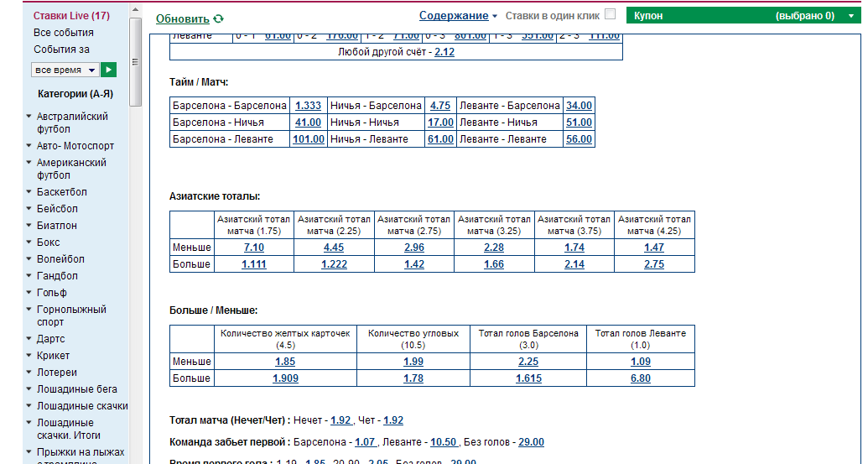Click odds 1.333 for Барселона - Барселона
The height and width of the screenshot is (464, 868).
point(308,105)
